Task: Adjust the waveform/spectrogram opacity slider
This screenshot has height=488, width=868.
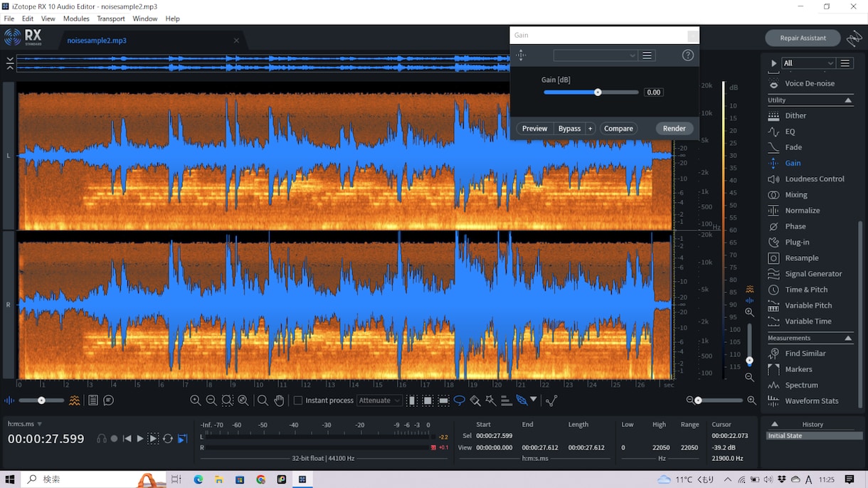Action: click(42, 401)
